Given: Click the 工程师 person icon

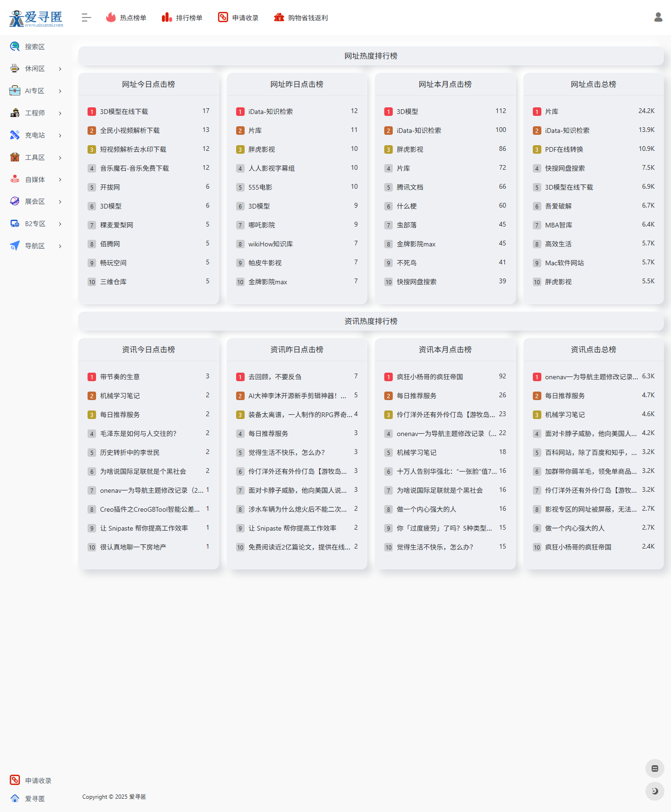Looking at the screenshot, I should point(15,113).
